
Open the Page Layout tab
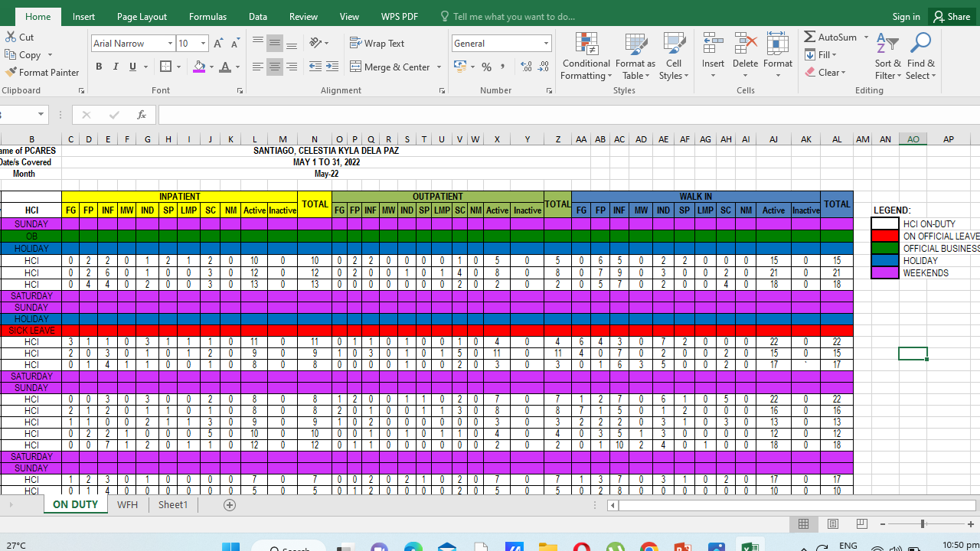[142, 16]
